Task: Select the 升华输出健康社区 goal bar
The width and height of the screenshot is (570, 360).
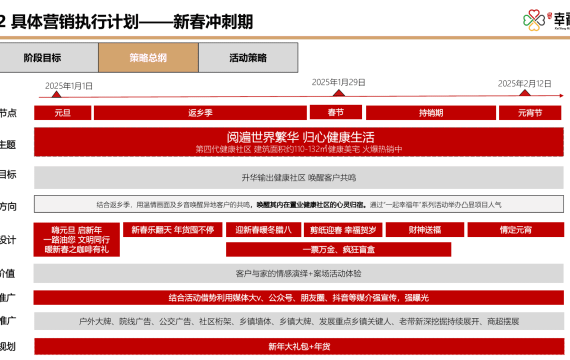Action: point(299,177)
